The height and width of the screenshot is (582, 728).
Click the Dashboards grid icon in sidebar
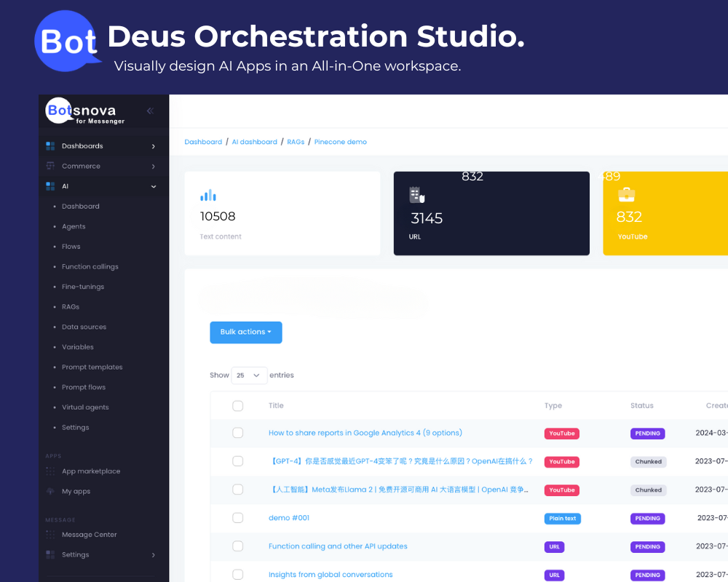coord(50,146)
